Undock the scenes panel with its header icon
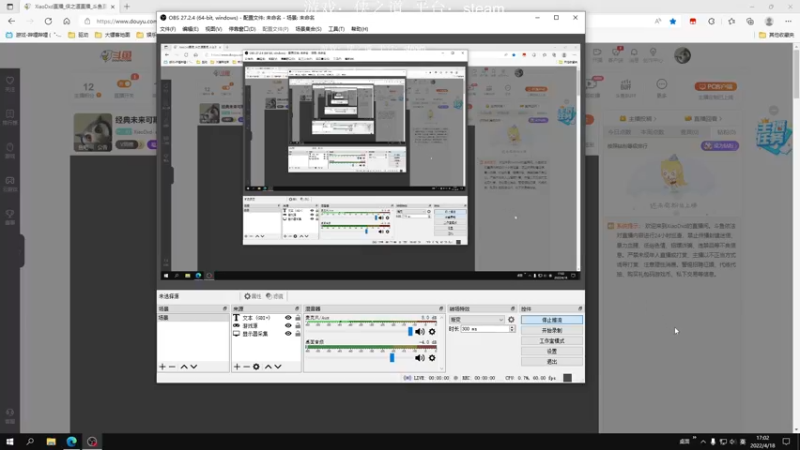 [224, 309]
